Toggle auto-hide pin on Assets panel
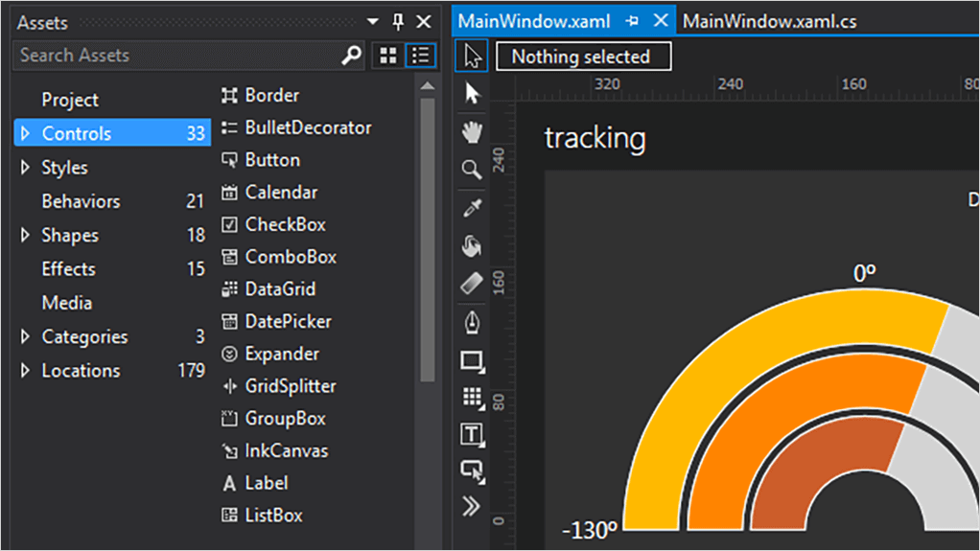Image resolution: width=980 pixels, height=551 pixels. (399, 21)
